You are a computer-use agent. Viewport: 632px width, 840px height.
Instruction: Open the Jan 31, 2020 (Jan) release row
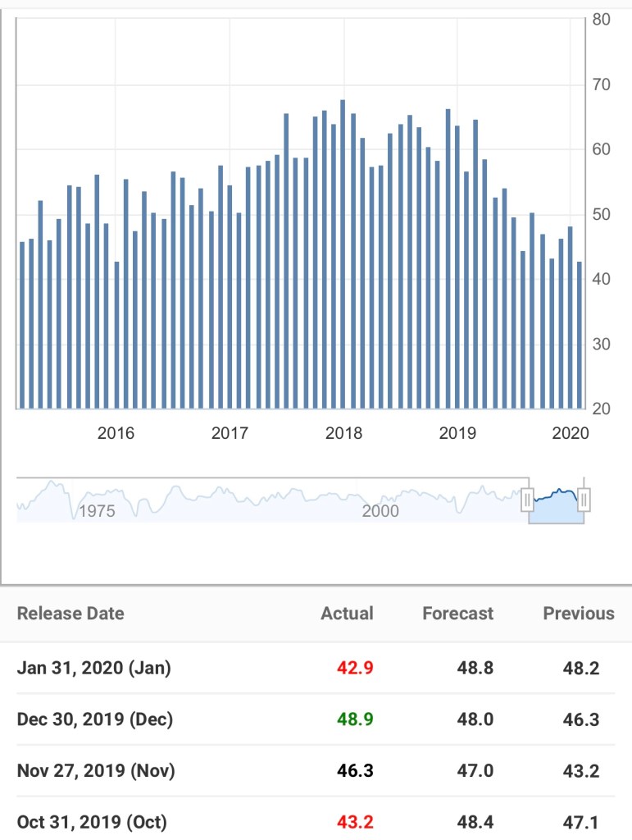click(x=93, y=668)
